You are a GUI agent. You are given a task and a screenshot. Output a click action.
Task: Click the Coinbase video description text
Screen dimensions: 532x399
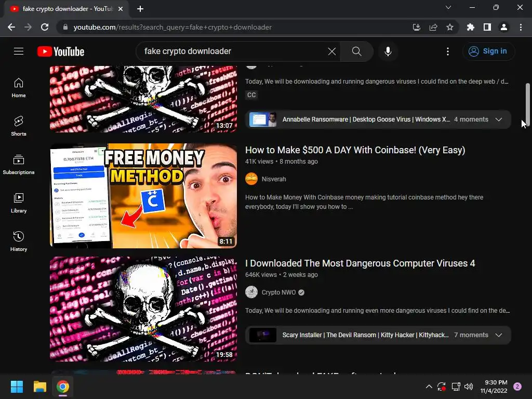[x=364, y=202]
